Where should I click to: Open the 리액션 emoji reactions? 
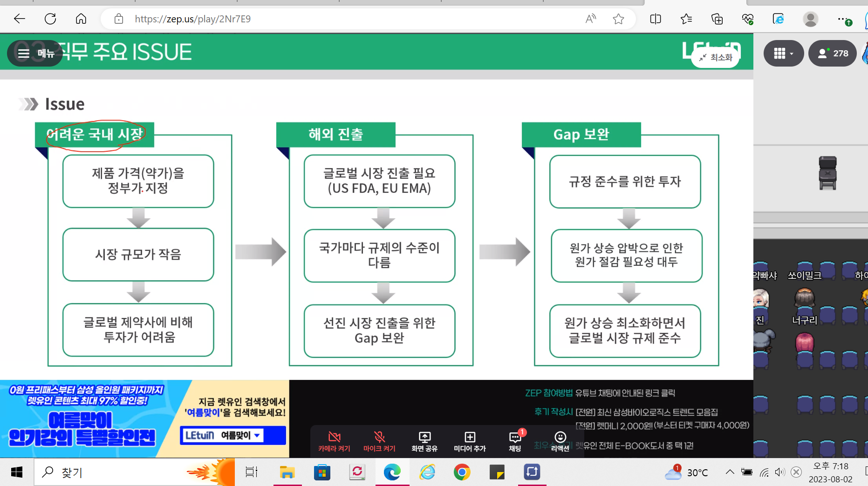click(560, 441)
